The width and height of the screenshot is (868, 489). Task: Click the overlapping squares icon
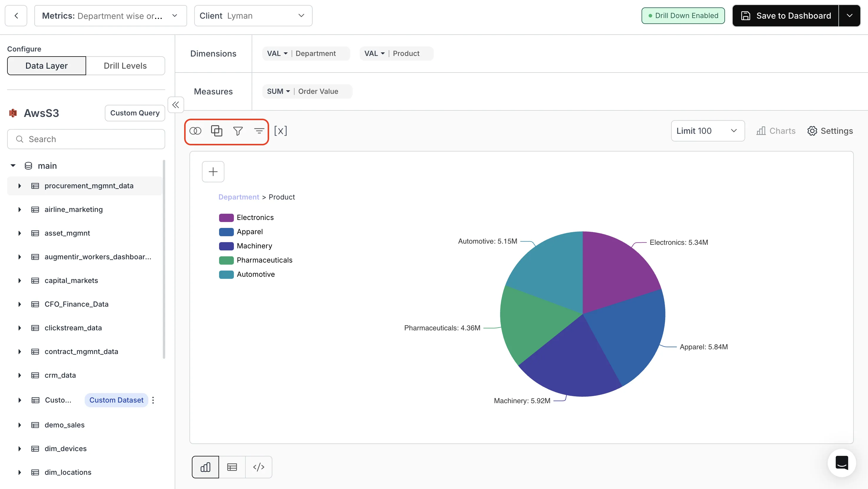coord(216,131)
